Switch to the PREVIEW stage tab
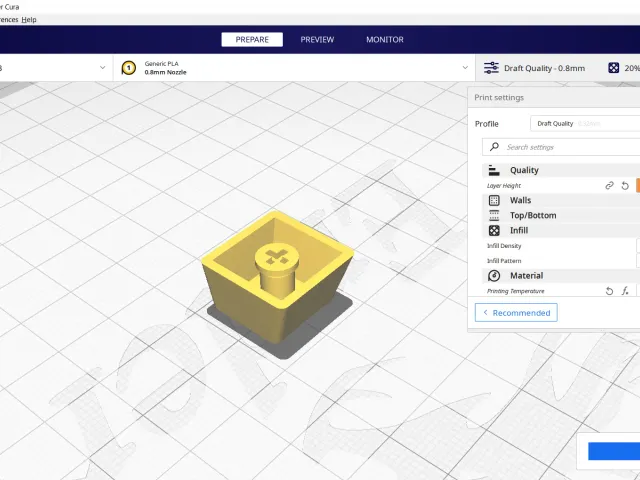 pyautogui.click(x=317, y=40)
